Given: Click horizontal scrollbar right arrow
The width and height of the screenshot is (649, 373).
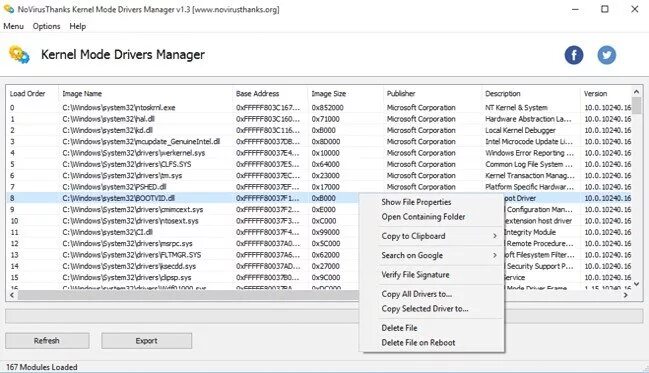Looking at the screenshot, I should tap(626, 295).
